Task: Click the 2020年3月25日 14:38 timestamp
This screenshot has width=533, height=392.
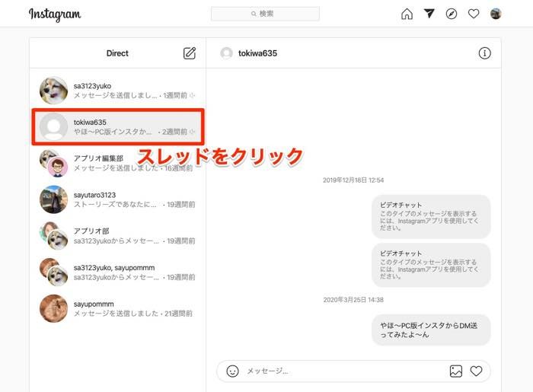Action: click(353, 300)
